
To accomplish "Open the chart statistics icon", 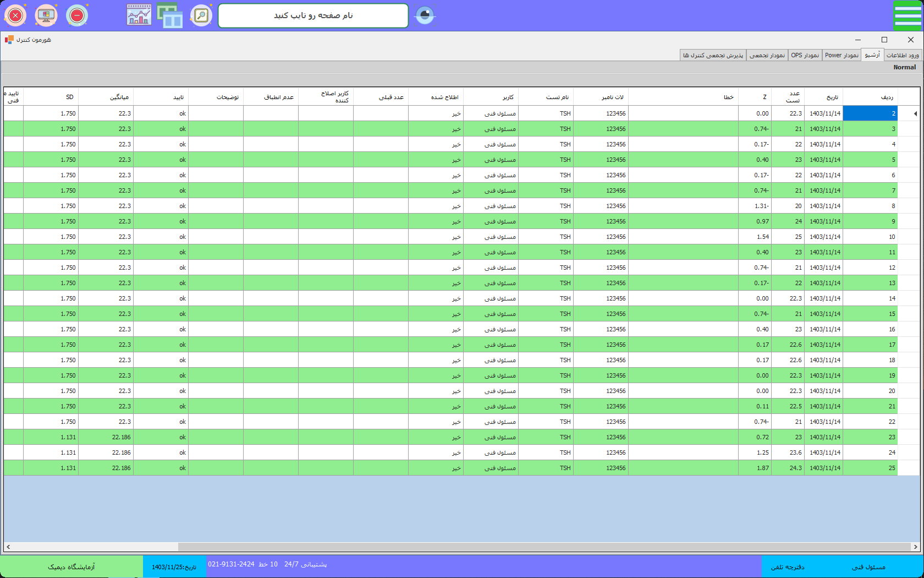I will click(139, 15).
